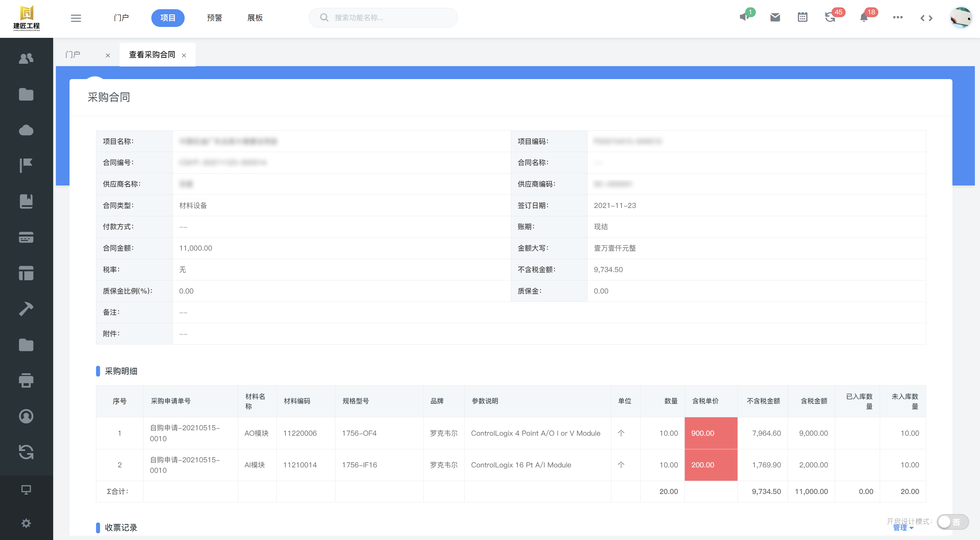Viewport: 980px width, 540px height.
Task: Expand the 管理 dropdown
Action: click(903, 528)
